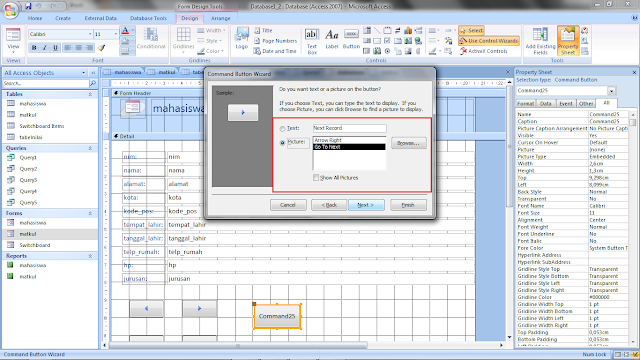Open the font size dropdown
Viewport: 640px width, 360px height.
coord(116,34)
